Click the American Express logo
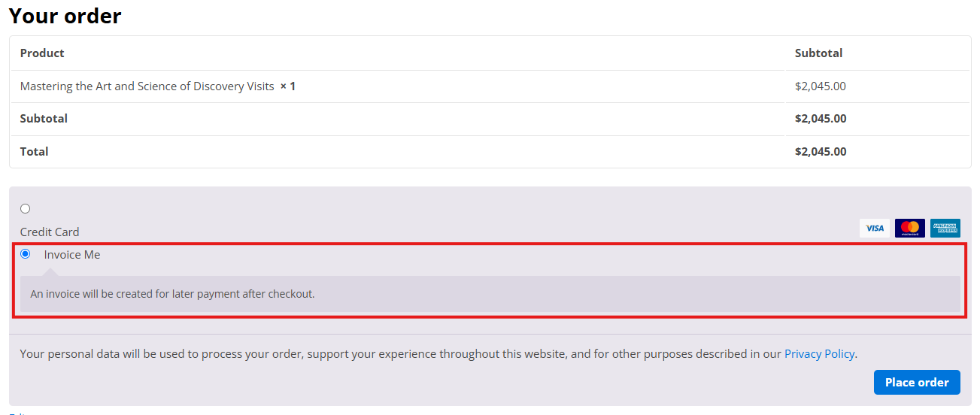 [945, 229]
